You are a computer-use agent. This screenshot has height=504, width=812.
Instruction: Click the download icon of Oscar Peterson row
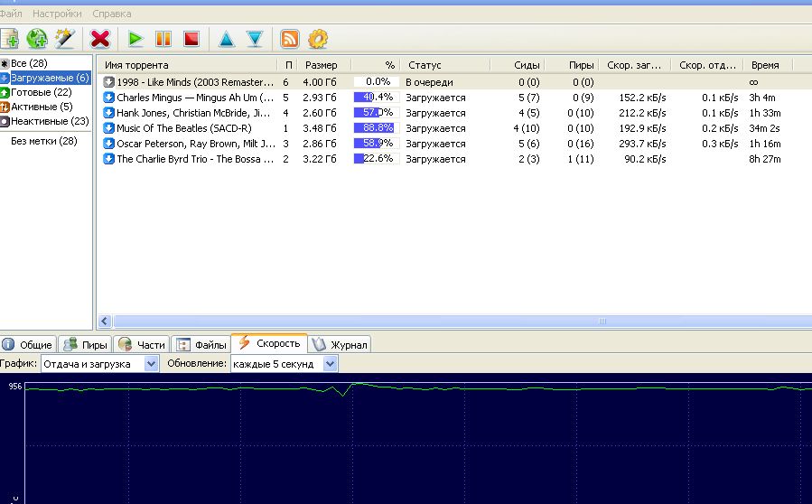(108, 144)
